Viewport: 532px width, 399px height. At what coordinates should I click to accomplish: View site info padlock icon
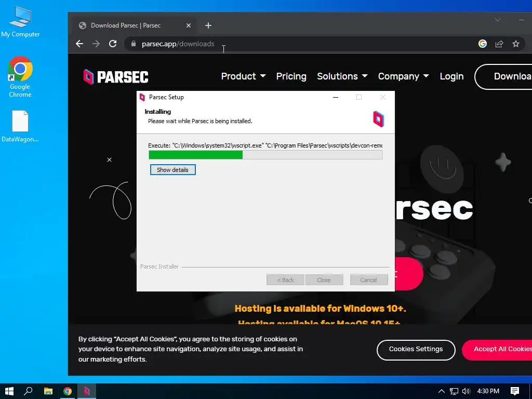[134, 44]
